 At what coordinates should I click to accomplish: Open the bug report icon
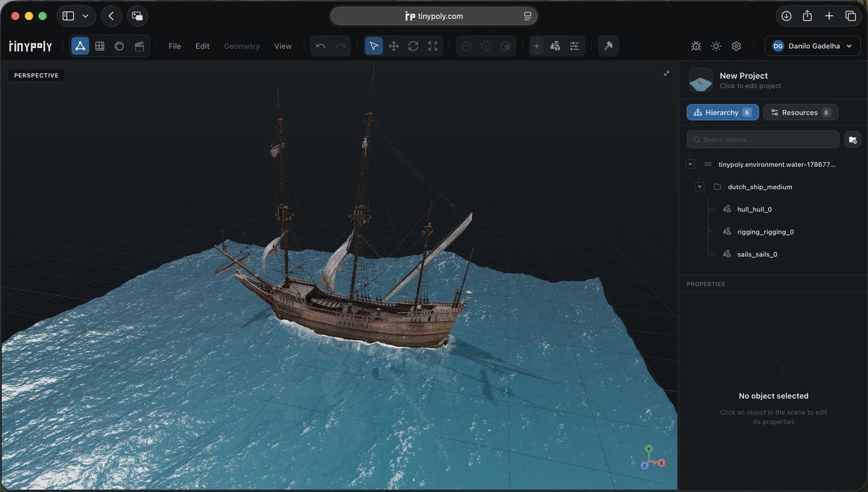(696, 46)
